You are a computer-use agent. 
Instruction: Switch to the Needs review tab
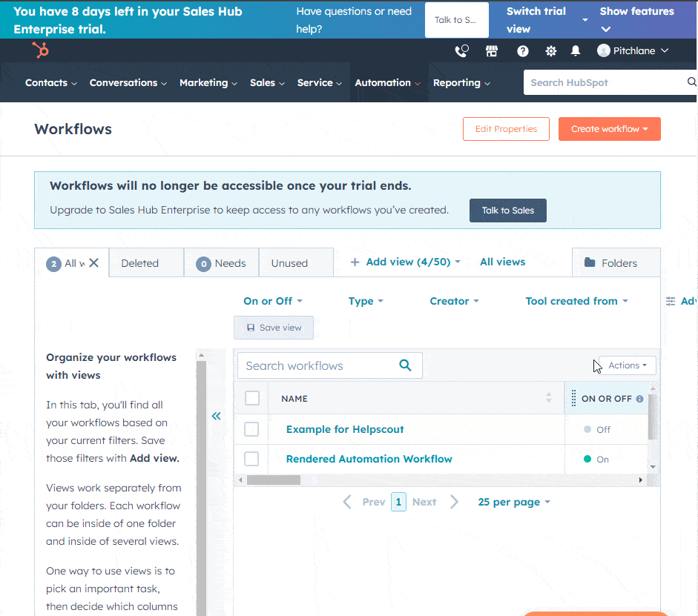221,263
